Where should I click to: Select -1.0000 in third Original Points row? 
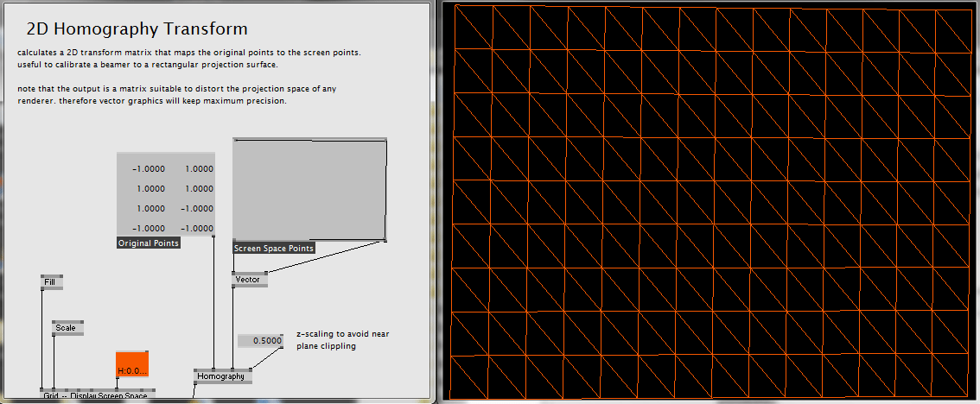pyautogui.click(x=198, y=208)
